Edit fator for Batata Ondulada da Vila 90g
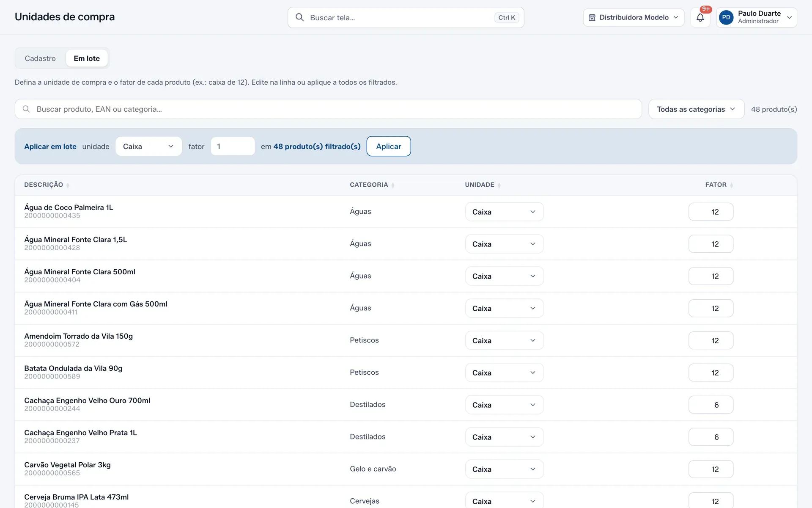 [710, 373]
